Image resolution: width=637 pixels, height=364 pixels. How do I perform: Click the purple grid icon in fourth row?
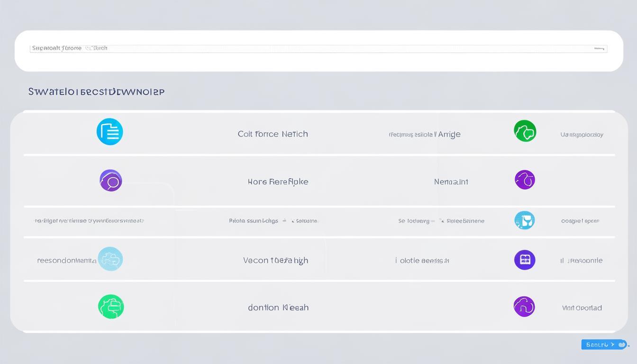[525, 260]
